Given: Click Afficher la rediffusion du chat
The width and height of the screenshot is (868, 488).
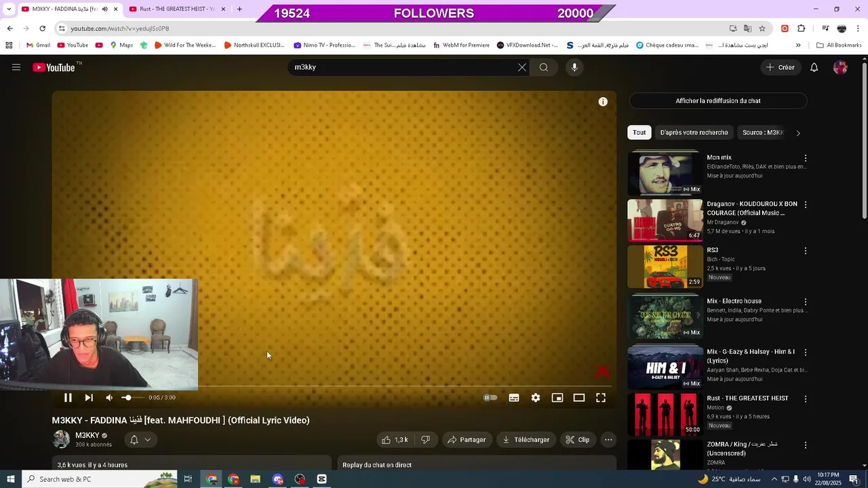Looking at the screenshot, I should point(718,101).
